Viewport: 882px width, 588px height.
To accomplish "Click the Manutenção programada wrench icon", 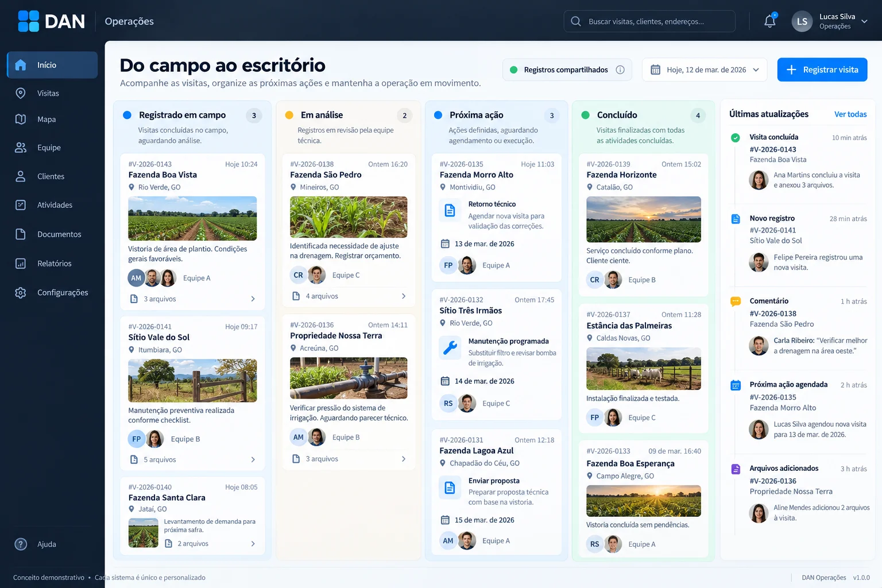I will point(450,347).
